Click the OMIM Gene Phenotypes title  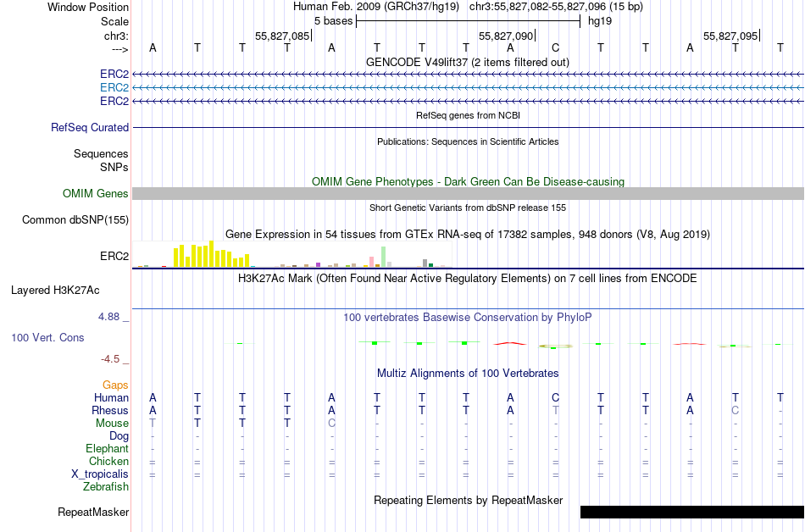click(468, 181)
